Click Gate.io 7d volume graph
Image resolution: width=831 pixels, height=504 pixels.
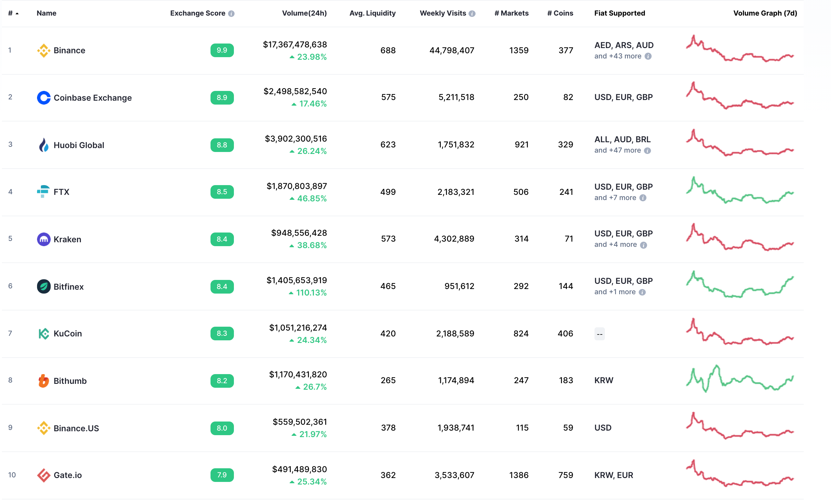(x=740, y=473)
